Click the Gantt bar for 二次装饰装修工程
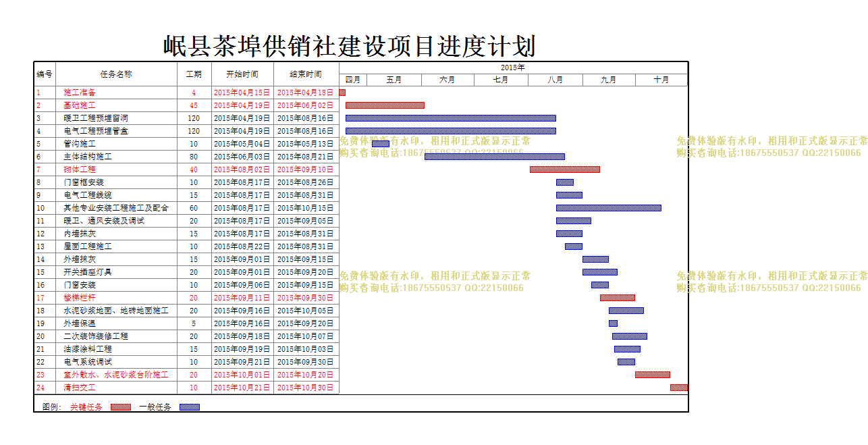The image size is (868, 445). [x=630, y=336]
